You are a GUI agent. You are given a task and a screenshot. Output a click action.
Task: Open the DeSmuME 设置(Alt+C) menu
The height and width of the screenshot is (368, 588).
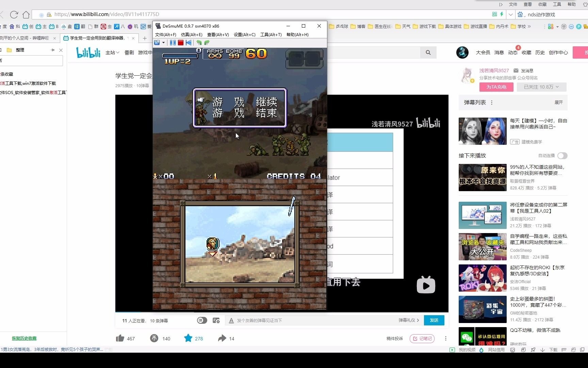pyautogui.click(x=245, y=34)
